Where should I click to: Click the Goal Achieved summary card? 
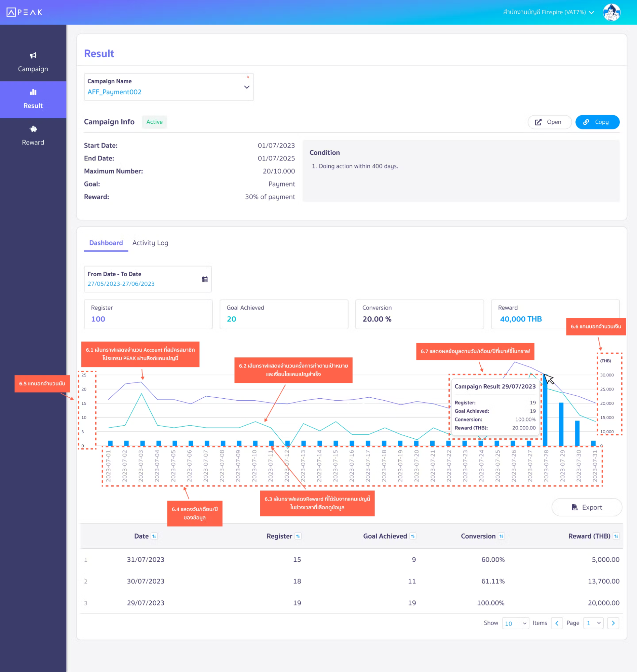point(284,314)
